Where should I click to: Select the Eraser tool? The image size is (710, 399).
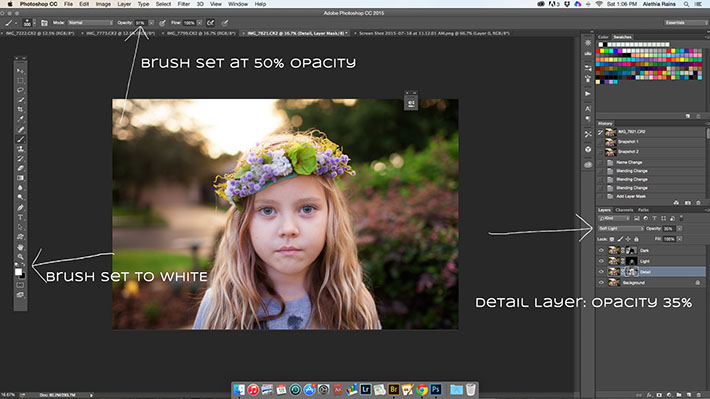click(x=20, y=168)
